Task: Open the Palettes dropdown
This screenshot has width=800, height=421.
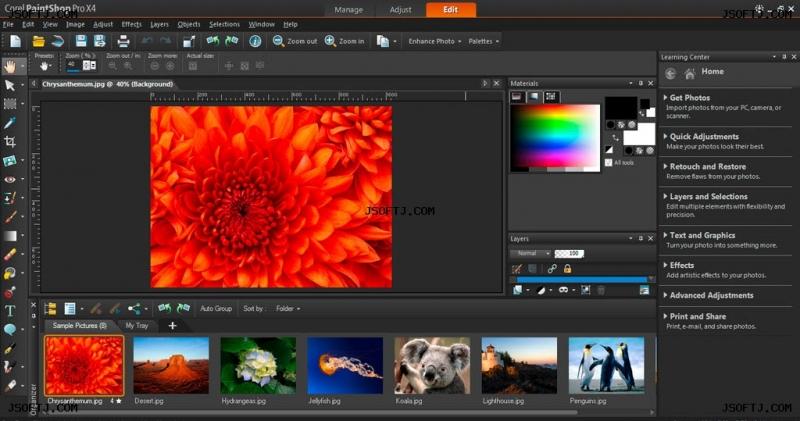Action: pyautogui.click(x=483, y=41)
